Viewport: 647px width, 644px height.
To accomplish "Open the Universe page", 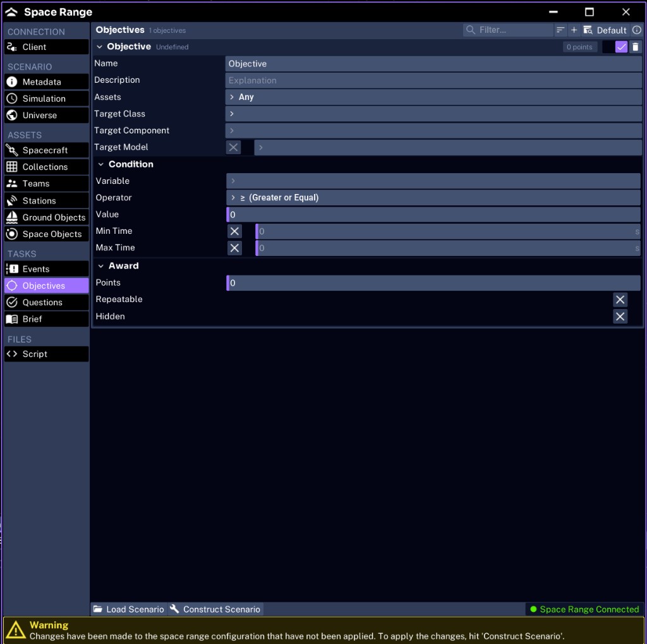I will [x=46, y=115].
